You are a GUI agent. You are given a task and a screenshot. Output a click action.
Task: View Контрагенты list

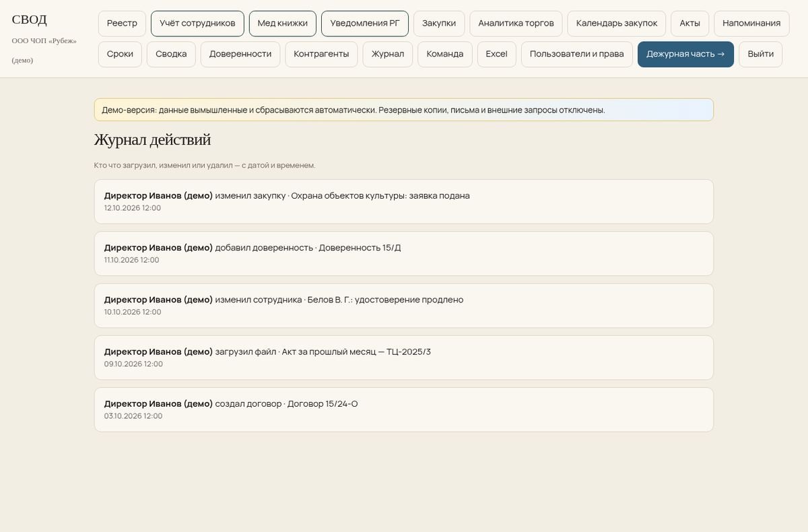click(321, 54)
